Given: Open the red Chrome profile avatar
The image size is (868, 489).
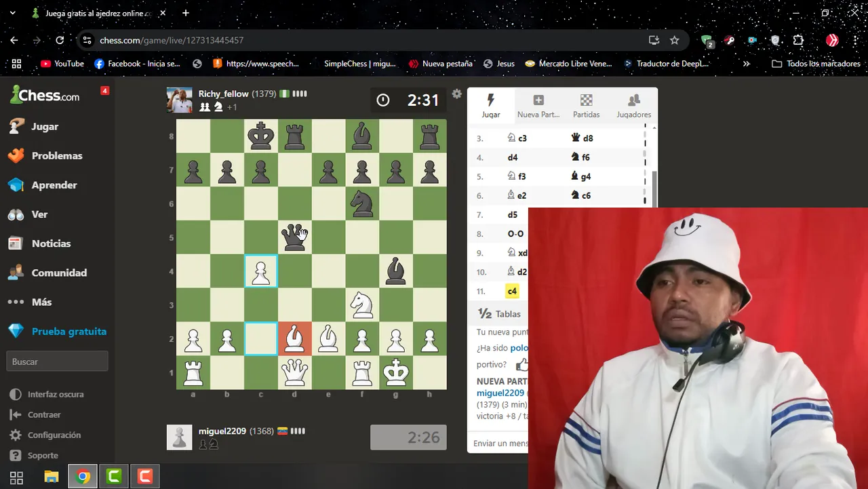Looking at the screenshot, I should coord(832,40).
